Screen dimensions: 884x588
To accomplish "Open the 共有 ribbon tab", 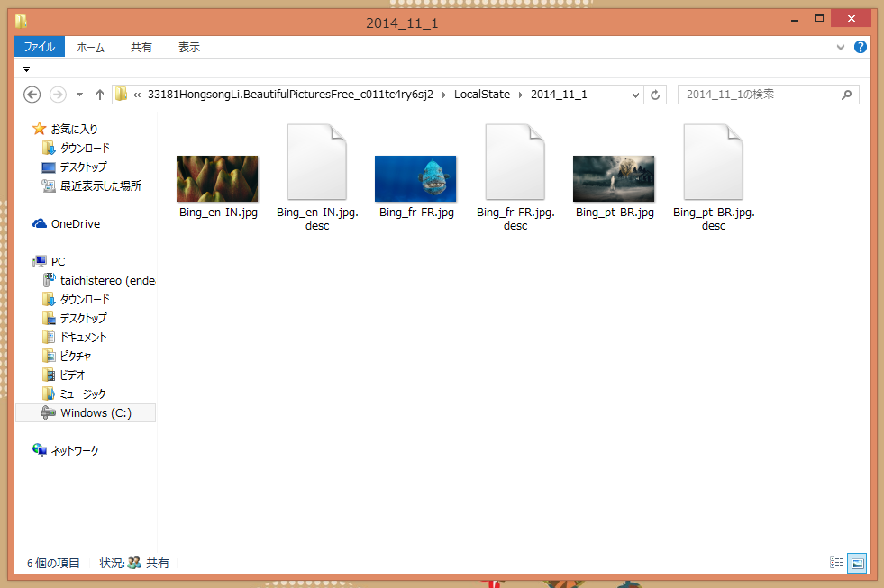I will tap(141, 48).
